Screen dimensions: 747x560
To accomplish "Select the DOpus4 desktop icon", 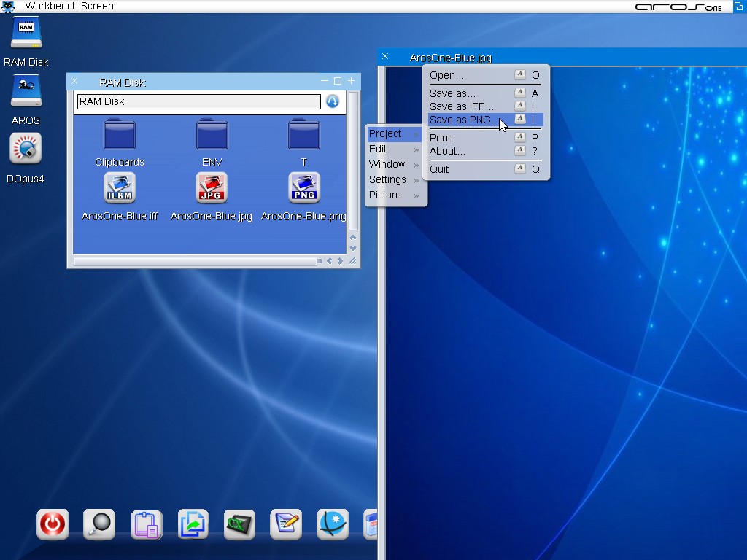I will pos(26,149).
